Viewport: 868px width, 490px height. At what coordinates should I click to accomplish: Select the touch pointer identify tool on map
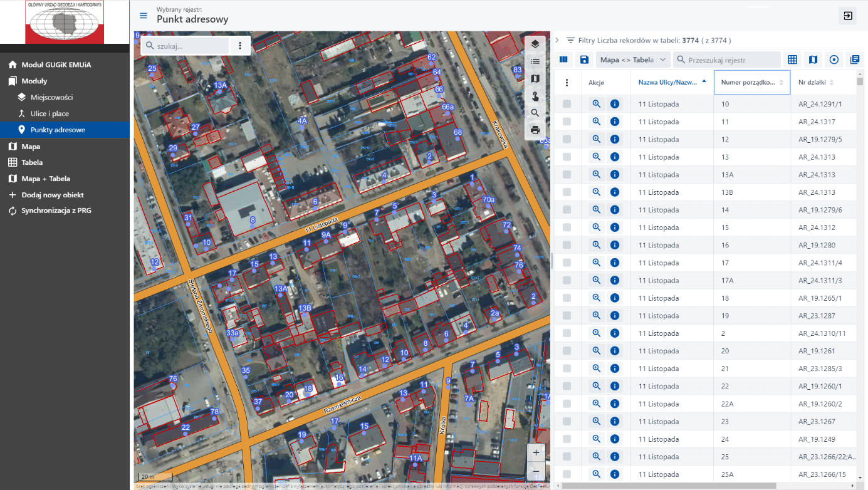535,96
